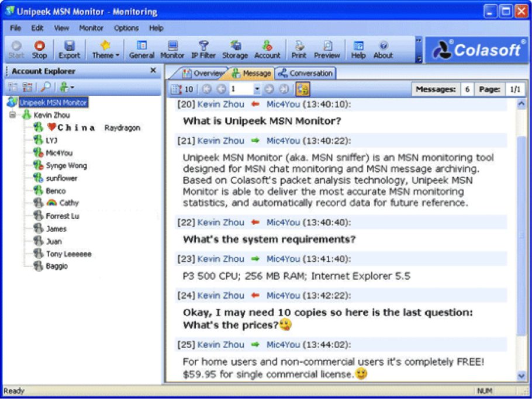Click the Account toolbar icon
The image size is (532, 399).
(267, 50)
